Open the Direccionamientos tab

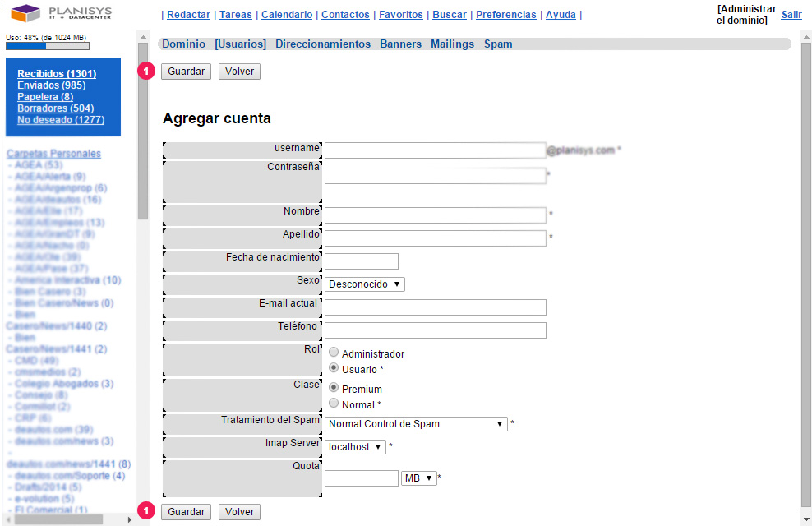[x=323, y=44]
